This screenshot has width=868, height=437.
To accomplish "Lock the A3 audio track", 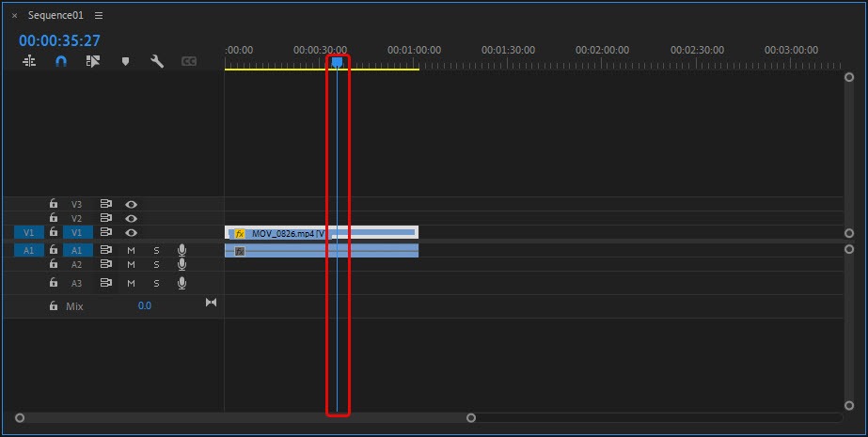I will pyautogui.click(x=54, y=283).
